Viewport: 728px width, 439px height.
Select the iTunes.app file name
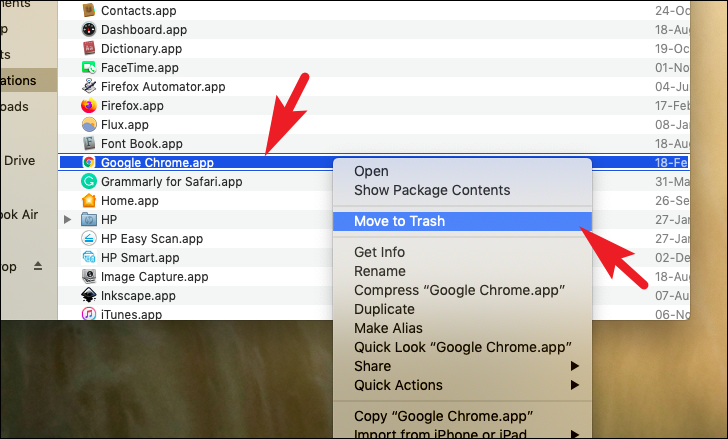tap(131, 314)
